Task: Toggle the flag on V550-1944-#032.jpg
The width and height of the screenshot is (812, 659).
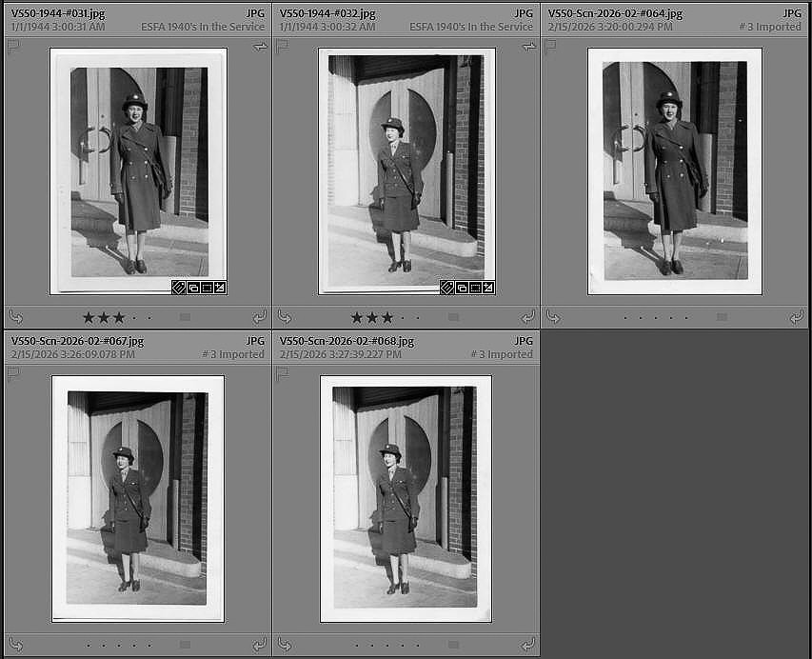Action: pos(282,48)
